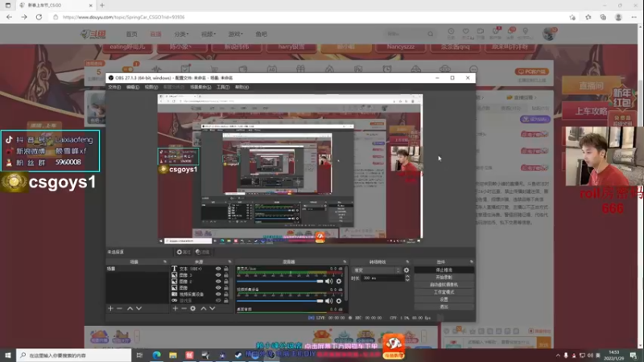
Task: Open source Filters button above scenes panel
Action: [203, 252]
